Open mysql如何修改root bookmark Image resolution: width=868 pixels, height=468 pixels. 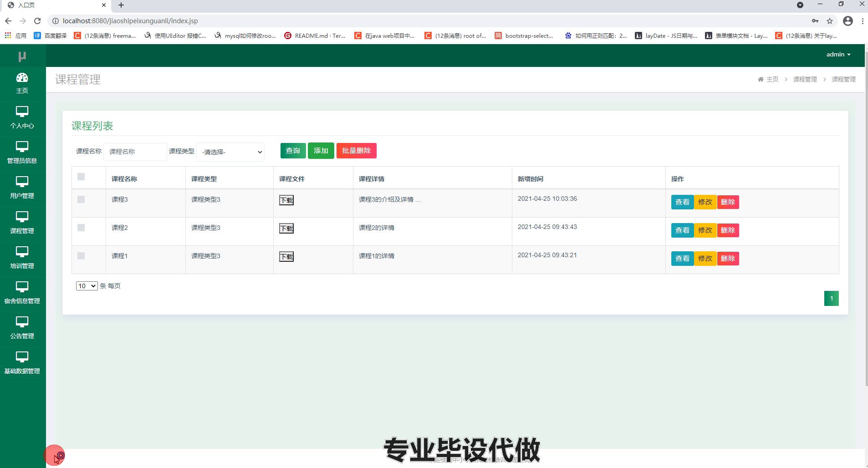pyautogui.click(x=245, y=36)
